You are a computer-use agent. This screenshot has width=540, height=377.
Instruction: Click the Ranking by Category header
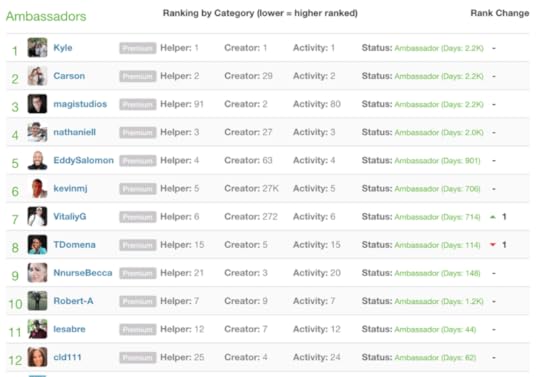click(x=260, y=13)
